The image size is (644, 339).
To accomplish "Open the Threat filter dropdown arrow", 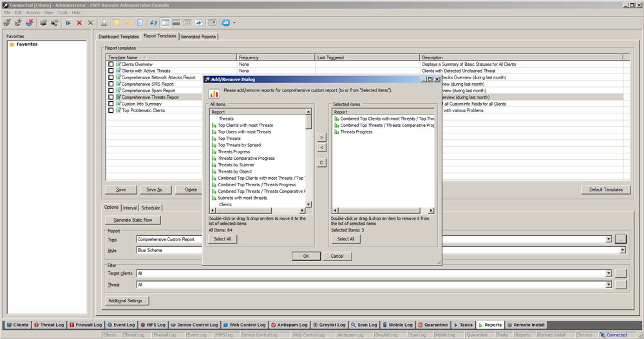I will pos(609,284).
